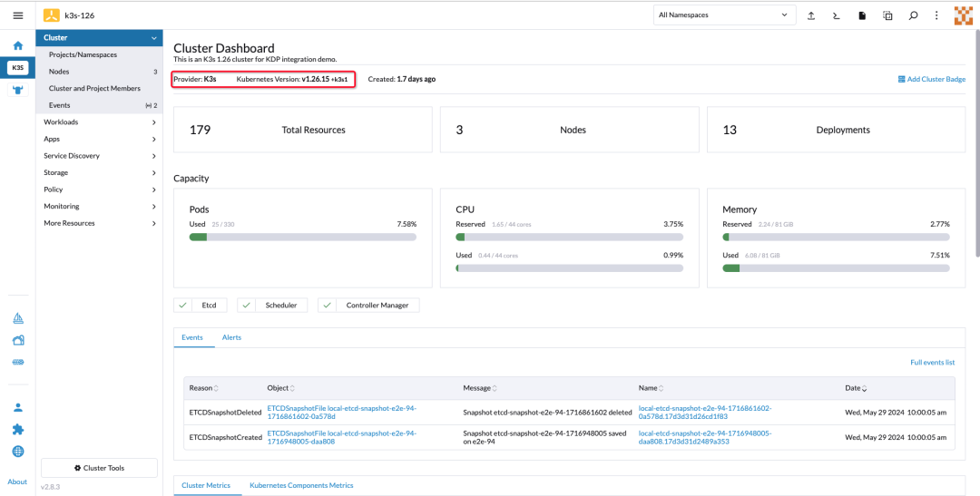Click the Nodes count card

tap(569, 130)
